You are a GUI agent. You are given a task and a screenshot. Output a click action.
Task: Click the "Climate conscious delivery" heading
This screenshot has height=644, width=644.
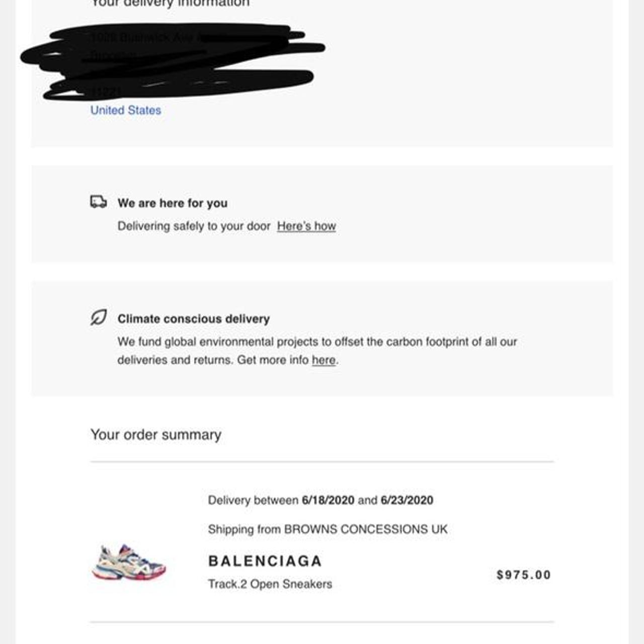pos(194,319)
